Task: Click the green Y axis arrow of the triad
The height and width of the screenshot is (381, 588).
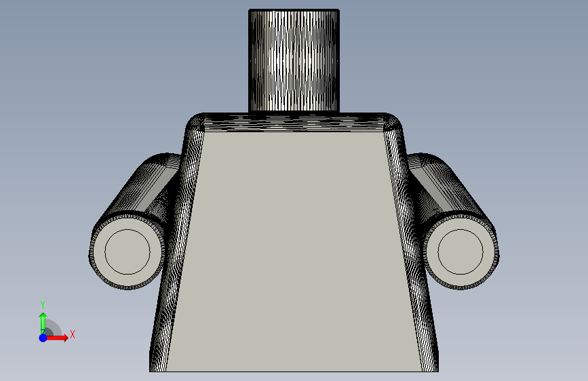Action: coord(43,323)
